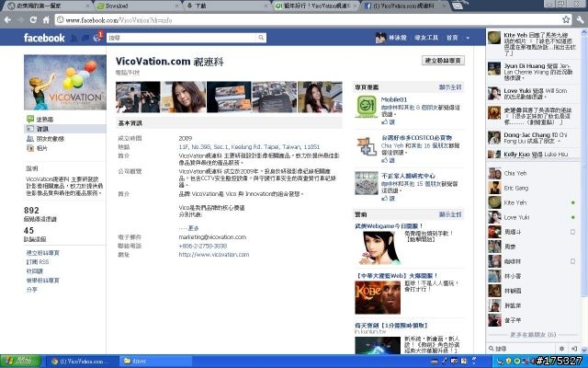Open chat with Kite Yeh in friends list

pos(533,202)
